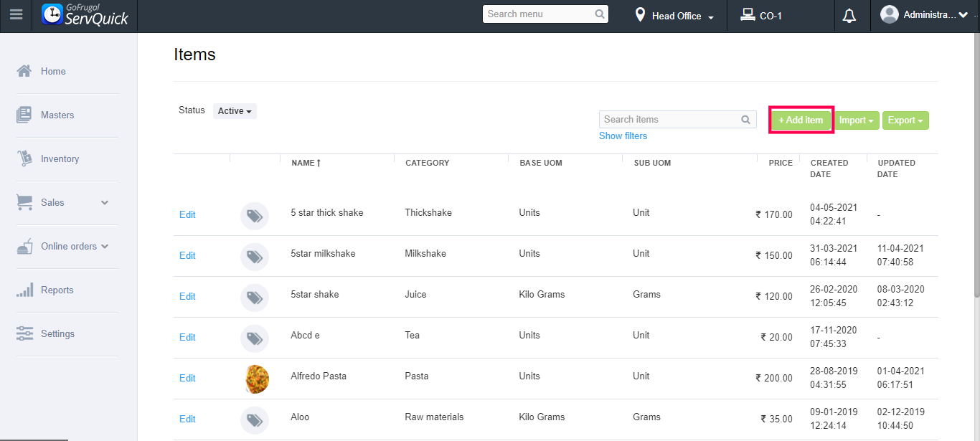Click the search menu magnifier icon

[600, 14]
